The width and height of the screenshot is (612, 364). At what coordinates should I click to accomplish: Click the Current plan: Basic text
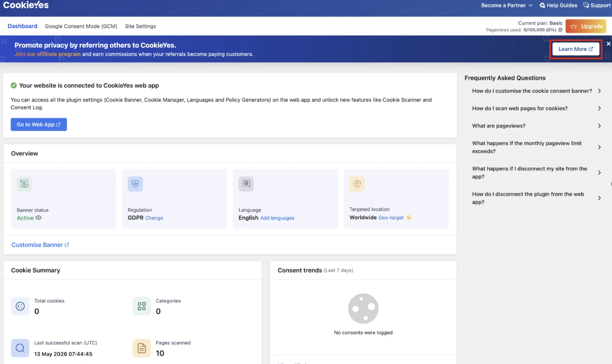540,23
